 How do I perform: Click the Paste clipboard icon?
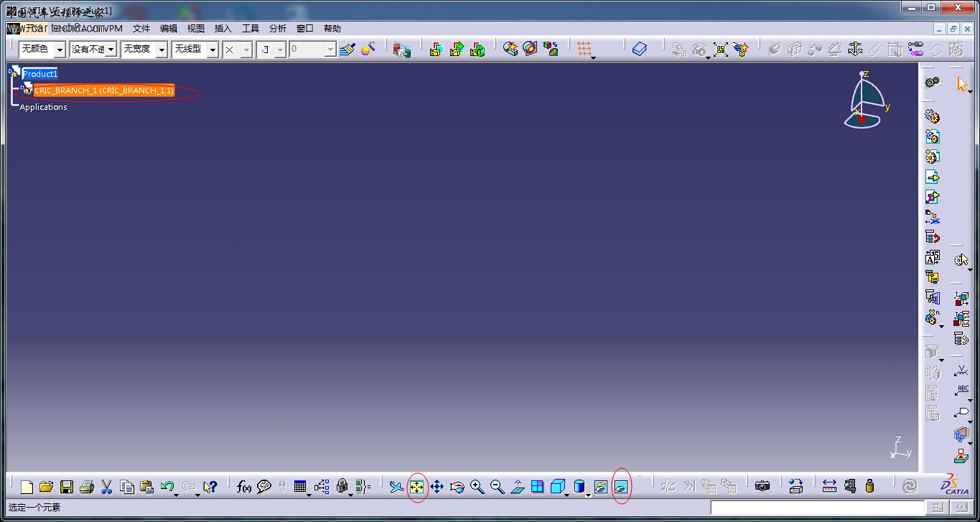point(147,487)
